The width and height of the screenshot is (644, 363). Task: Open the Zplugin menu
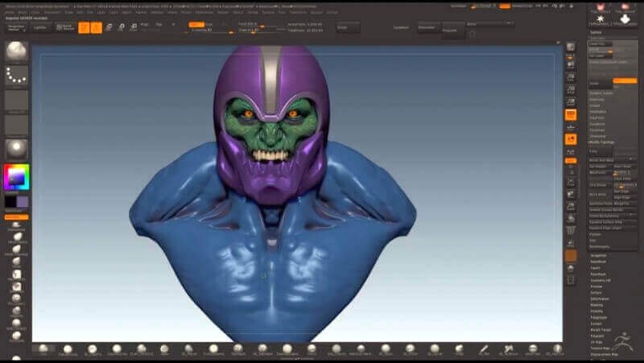pos(316,12)
